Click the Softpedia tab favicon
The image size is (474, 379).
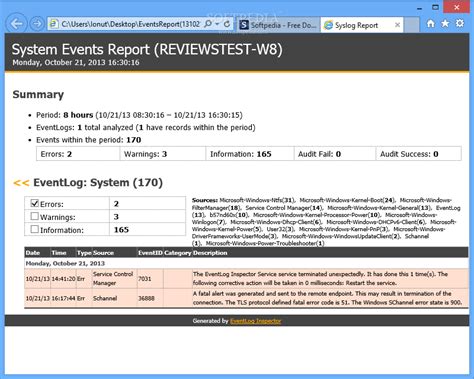click(244, 25)
